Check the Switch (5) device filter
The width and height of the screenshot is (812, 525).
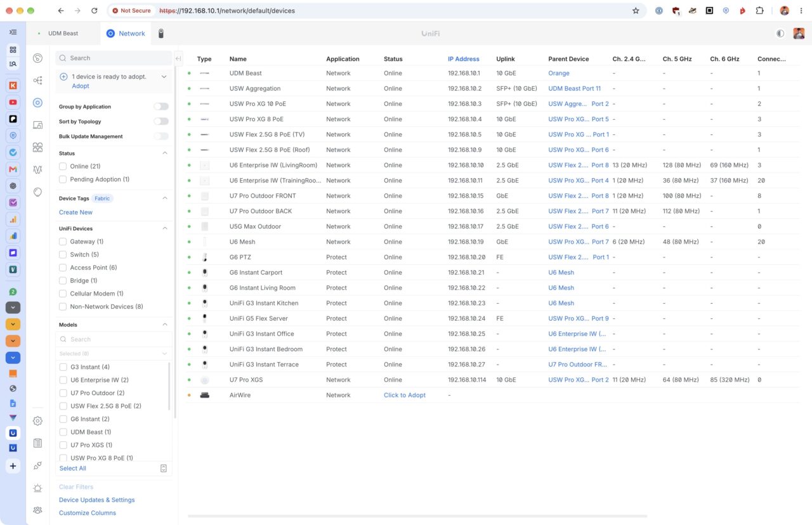63,254
